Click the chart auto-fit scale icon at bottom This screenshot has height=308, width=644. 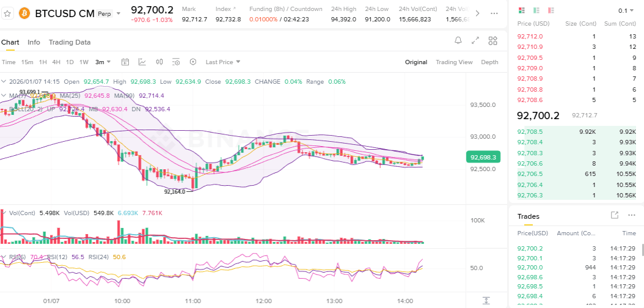click(x=486, y=301)
